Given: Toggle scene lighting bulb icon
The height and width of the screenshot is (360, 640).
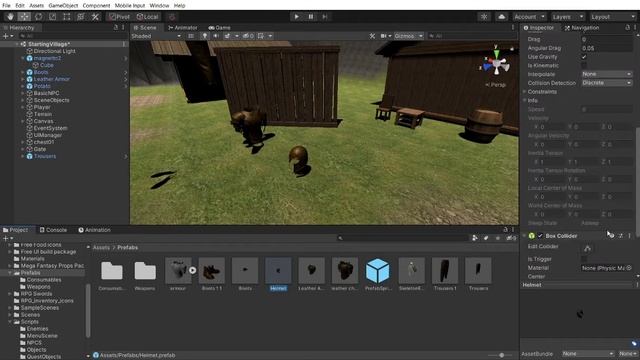Looking at the screenshot, I should tap(205, 36).
